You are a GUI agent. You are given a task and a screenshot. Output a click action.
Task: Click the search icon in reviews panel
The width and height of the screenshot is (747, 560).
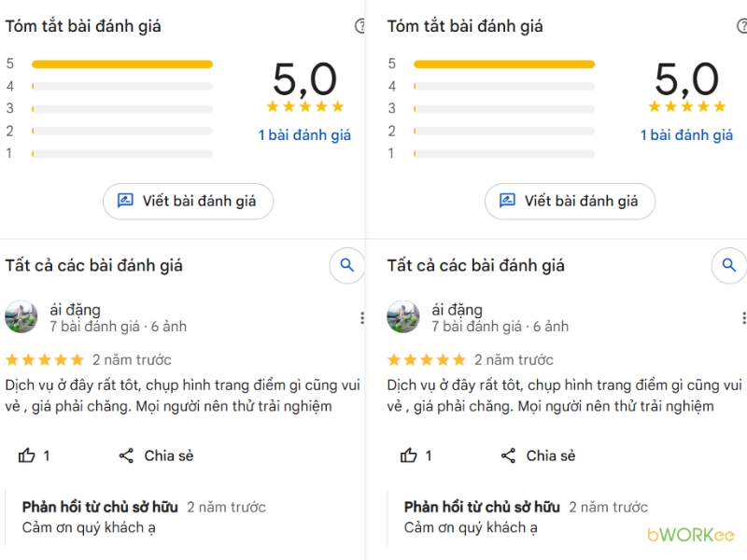pos(346,265)
